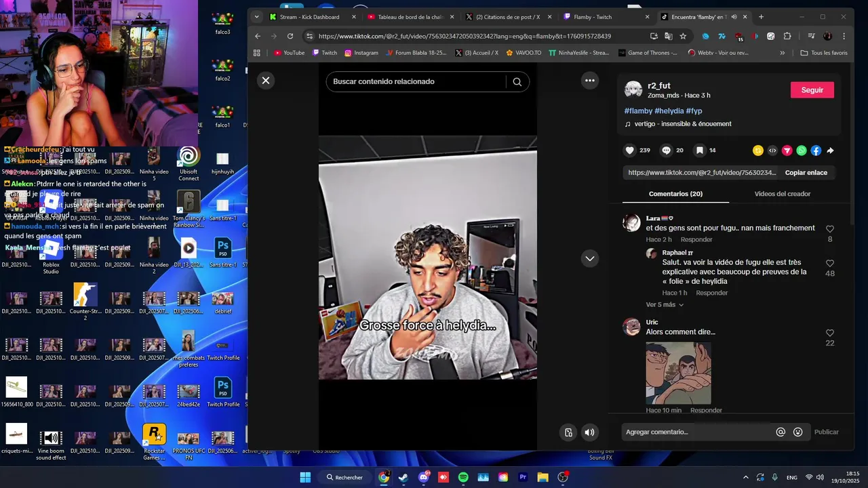The width and height of the screenshot is (868, 488).
Task: Open emoji picker in comment box
Action: (x=797, y=432)
